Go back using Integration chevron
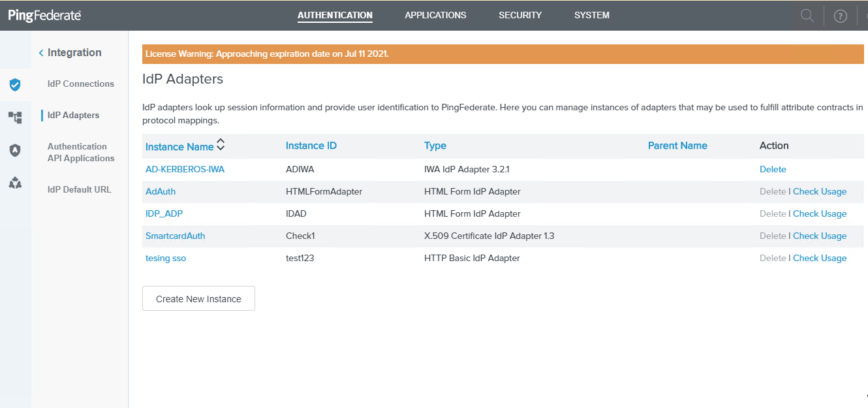Image resolution: width=868 pixels, height=408 pixels. coord(41,53)
